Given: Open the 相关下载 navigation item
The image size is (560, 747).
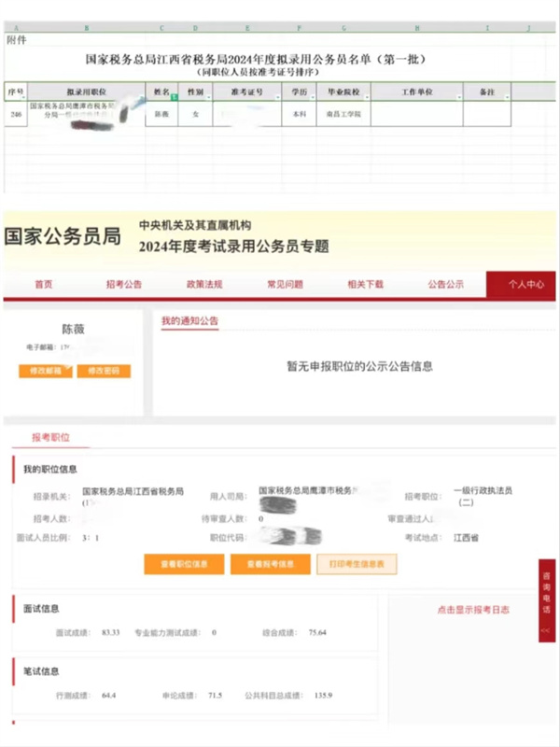Looking at the screenshot, I should click(365, 285).
